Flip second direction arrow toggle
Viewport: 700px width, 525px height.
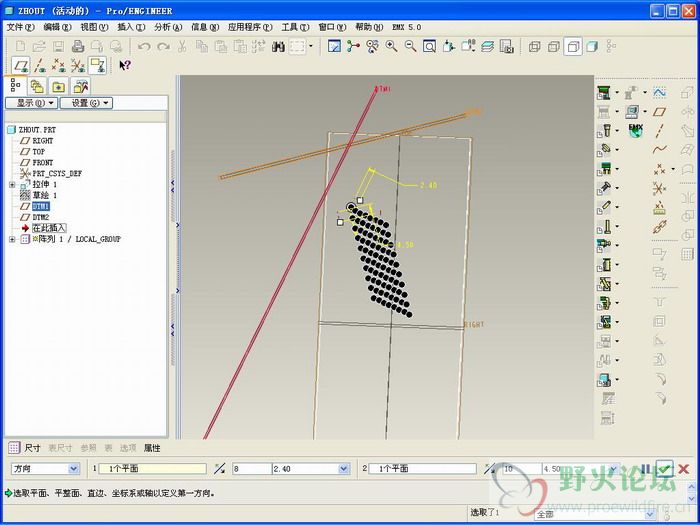[x=490, y=468]
